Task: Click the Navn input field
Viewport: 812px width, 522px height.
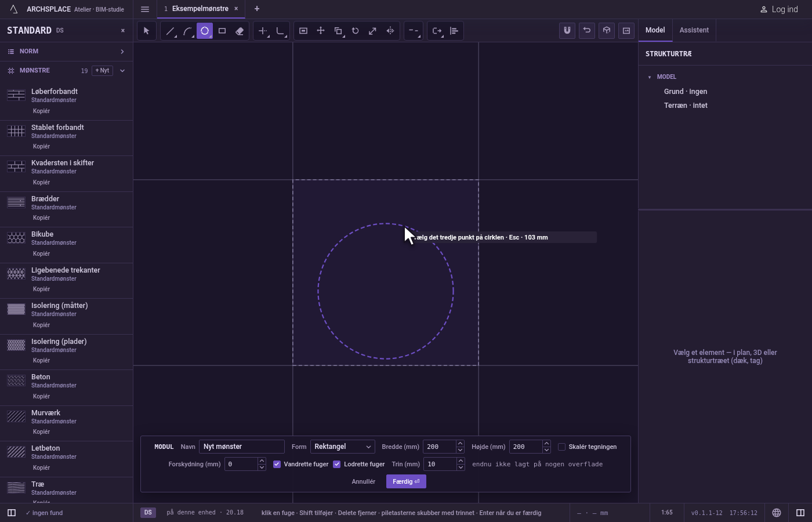Action: coord(242,447)
